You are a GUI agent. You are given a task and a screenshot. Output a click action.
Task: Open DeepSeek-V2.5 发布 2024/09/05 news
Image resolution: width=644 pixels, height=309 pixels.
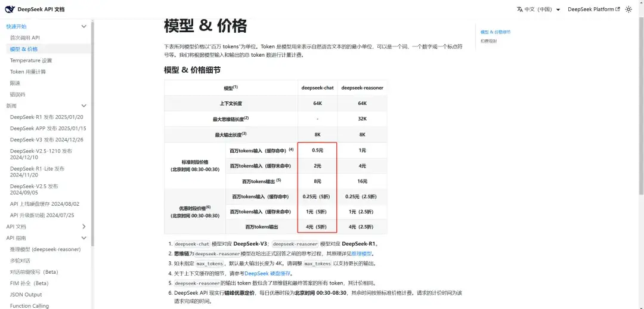34,190
